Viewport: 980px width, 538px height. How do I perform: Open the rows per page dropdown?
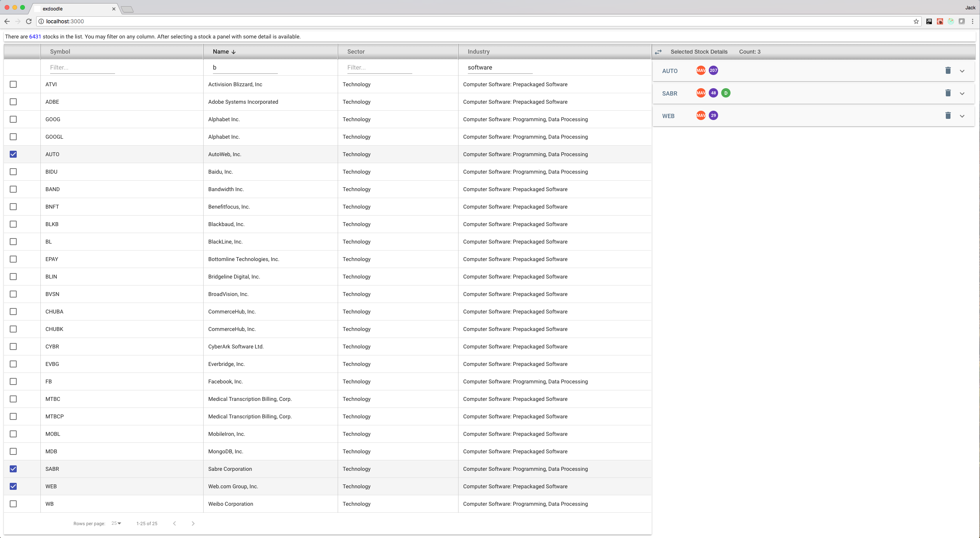(x=116, y=523)
